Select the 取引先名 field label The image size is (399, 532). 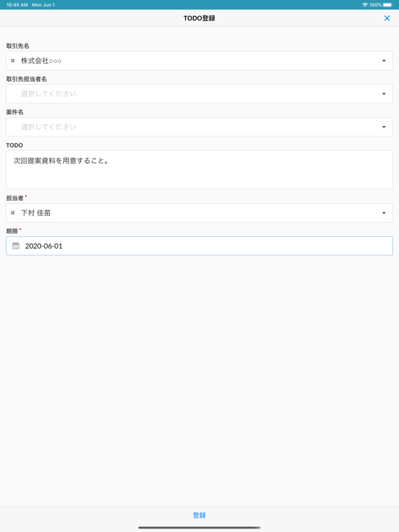pos(17,46)
